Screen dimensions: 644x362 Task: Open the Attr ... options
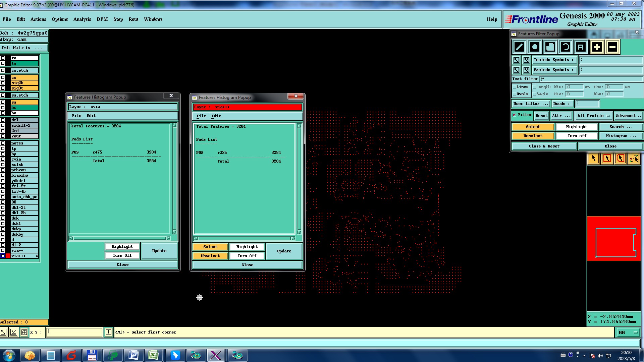click(561, 116)
